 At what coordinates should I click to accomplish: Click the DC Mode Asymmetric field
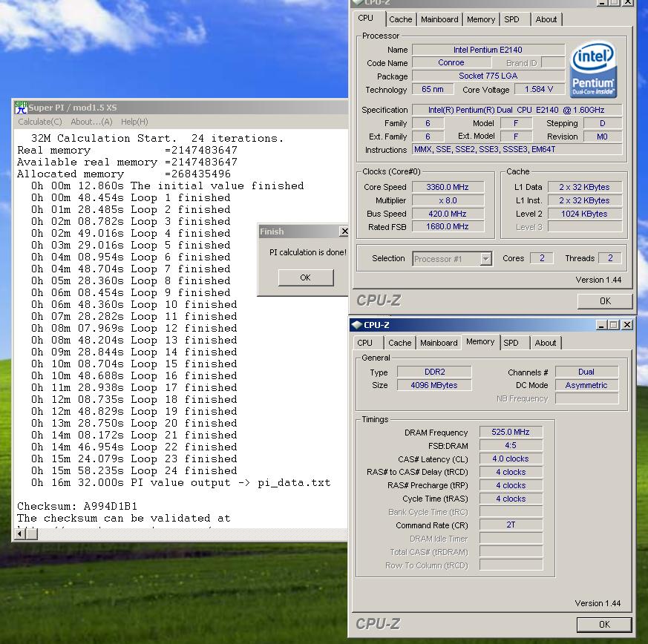point(586,385)
